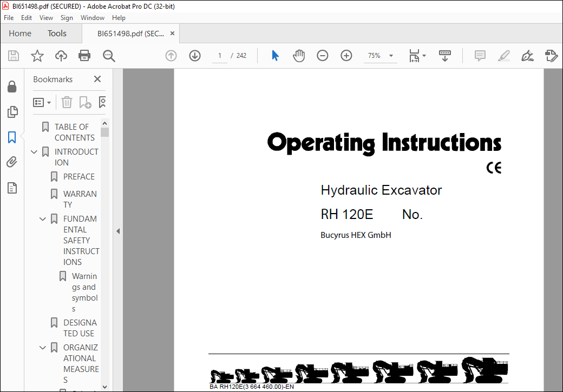Collapse ORGANIZATIONAL MEASURES bookmark
The height and width of the screenshot is (392, 563).
click(x=43, y=348)
